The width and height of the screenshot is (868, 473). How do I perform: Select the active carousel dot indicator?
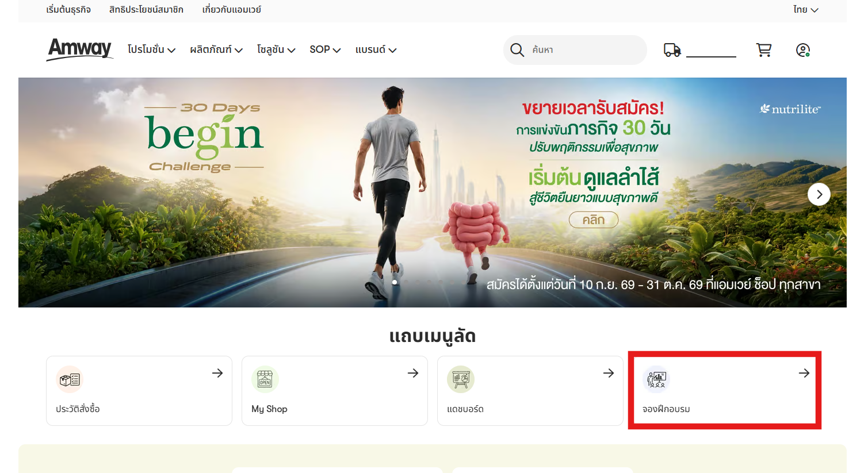(x=395, y=282)
